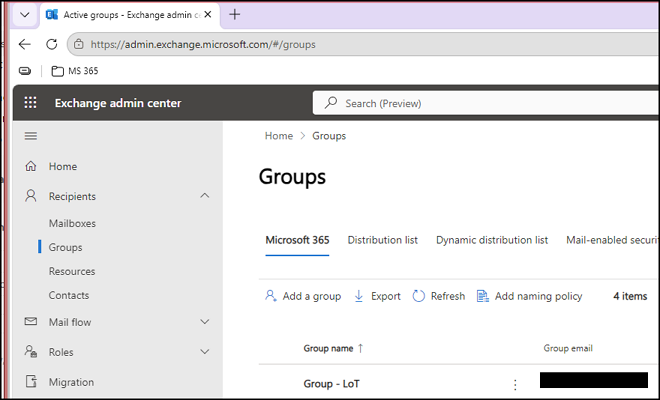
Task: Click the address bar URL
Action: [203, 44]
